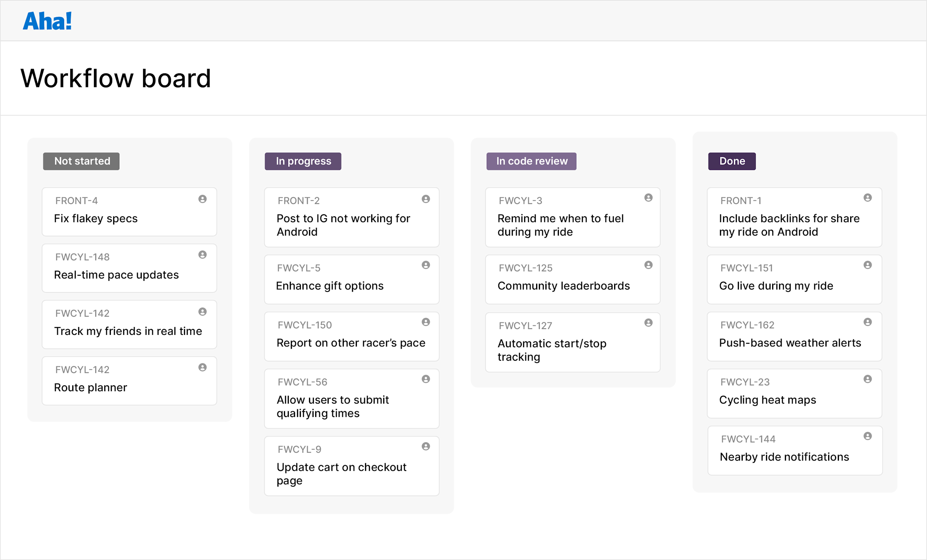
Task: Click the assignee avatar on FRONT-4
Action: click(202, 199)
